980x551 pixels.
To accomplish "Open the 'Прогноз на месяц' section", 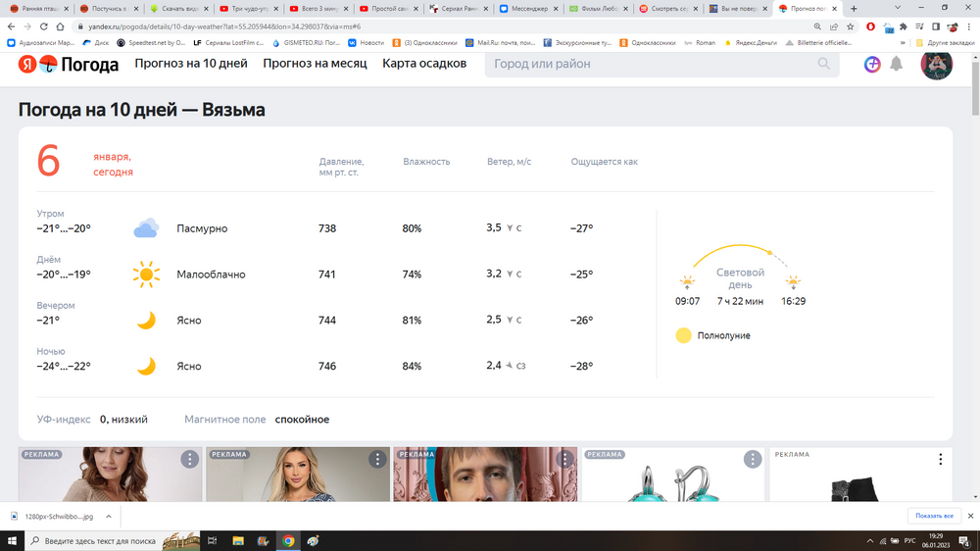I will coord(315,64).
